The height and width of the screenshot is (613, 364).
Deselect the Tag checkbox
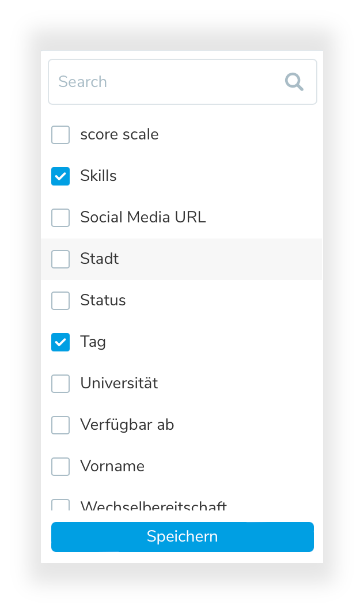coord(60,342)
